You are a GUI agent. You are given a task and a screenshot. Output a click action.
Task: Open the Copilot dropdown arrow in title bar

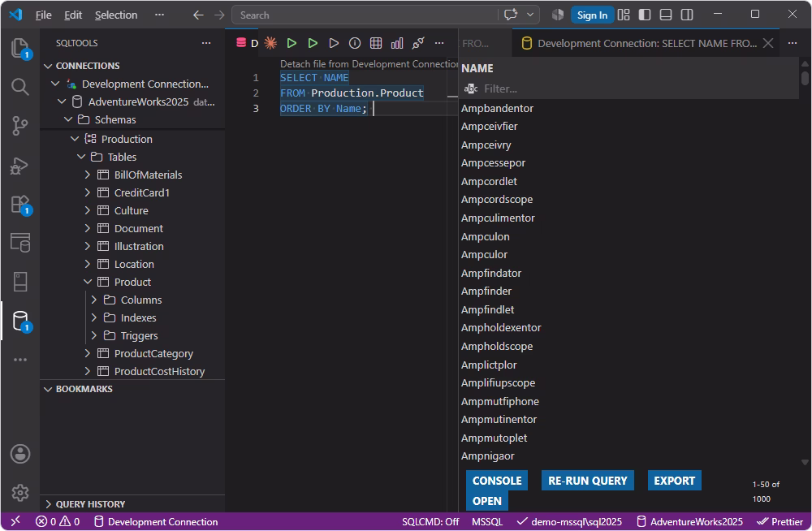[x=530, y=15]
